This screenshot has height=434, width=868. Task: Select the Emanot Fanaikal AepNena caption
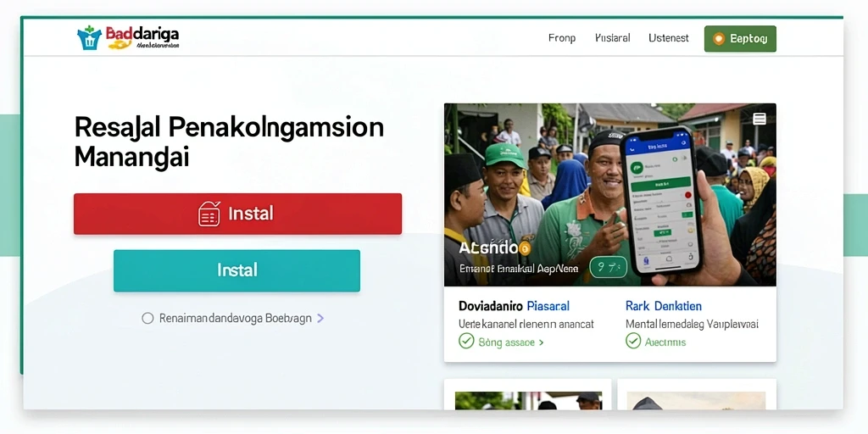click(x=519, y=269)
